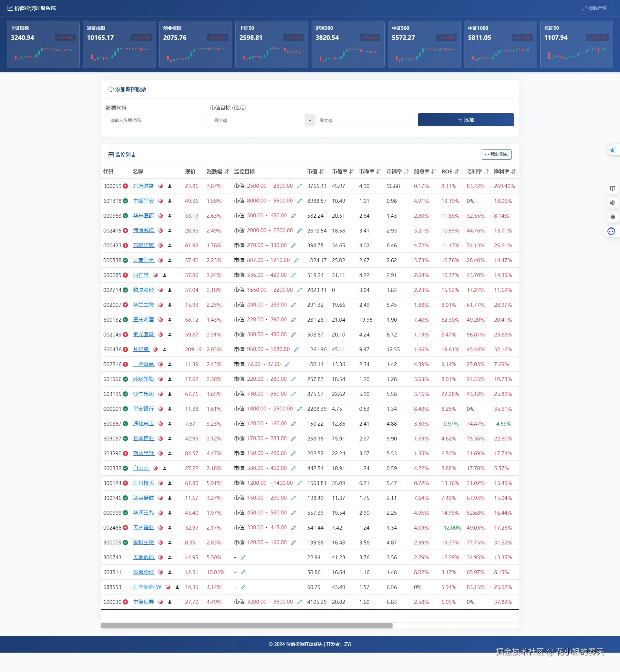Click the water-drop icon on right edge
The height and width of the screenshot is (672, 620).
tap(613, 150)
